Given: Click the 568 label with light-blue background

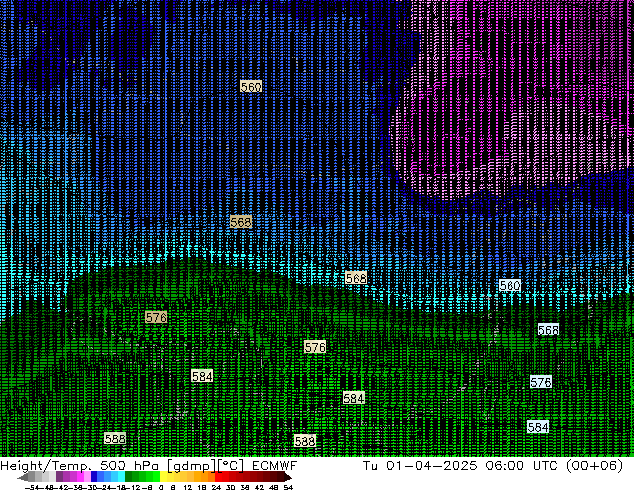Looking at the screenshot, I should [x=548, y=330].
